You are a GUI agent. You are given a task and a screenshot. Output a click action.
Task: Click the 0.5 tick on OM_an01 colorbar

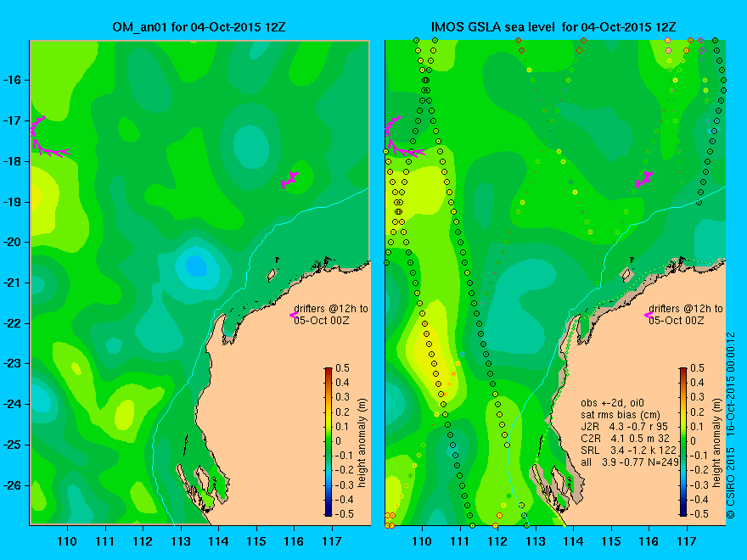point(343,368)
